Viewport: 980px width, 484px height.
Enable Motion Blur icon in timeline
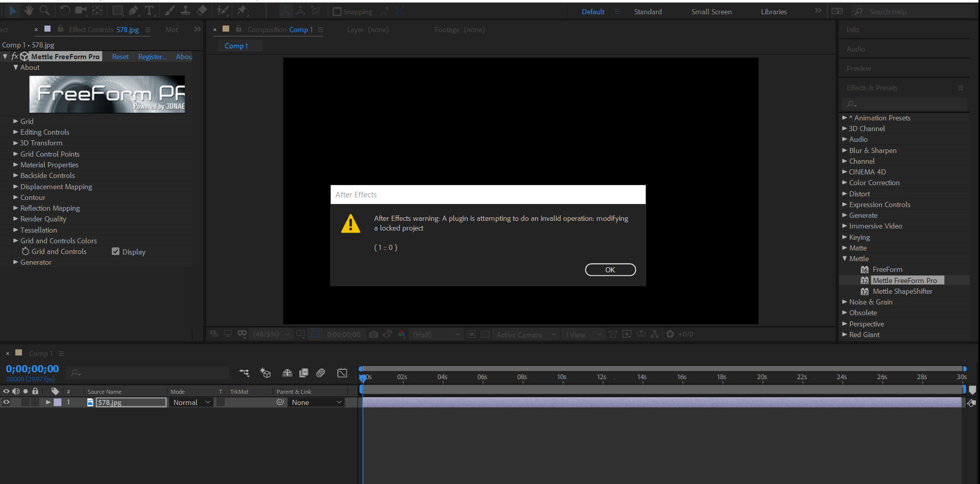click(321, 373)
